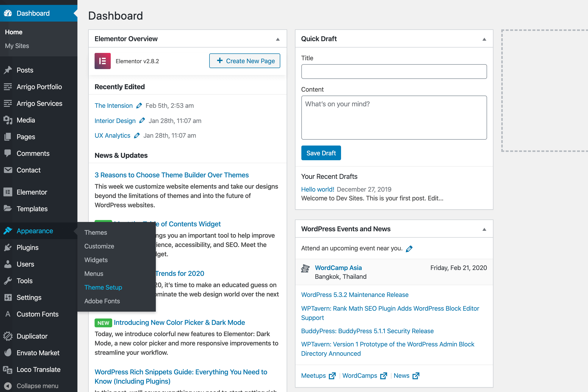Open Adobe Fonts submenu item

click(102, 301)
